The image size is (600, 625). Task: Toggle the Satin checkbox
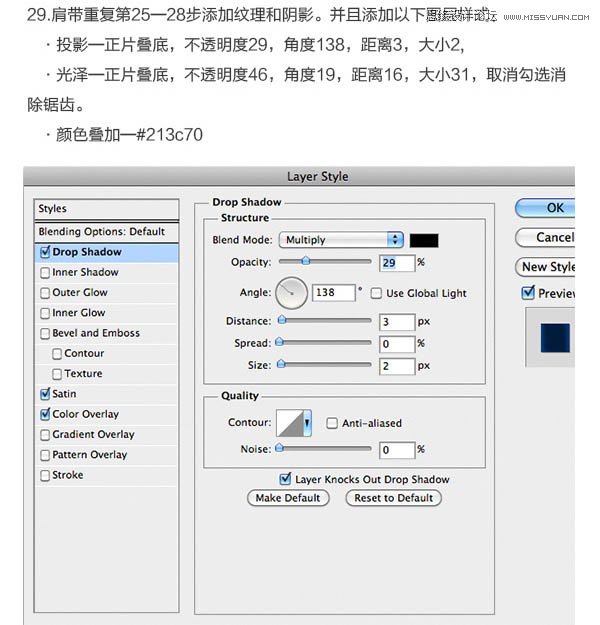(45, 394)
